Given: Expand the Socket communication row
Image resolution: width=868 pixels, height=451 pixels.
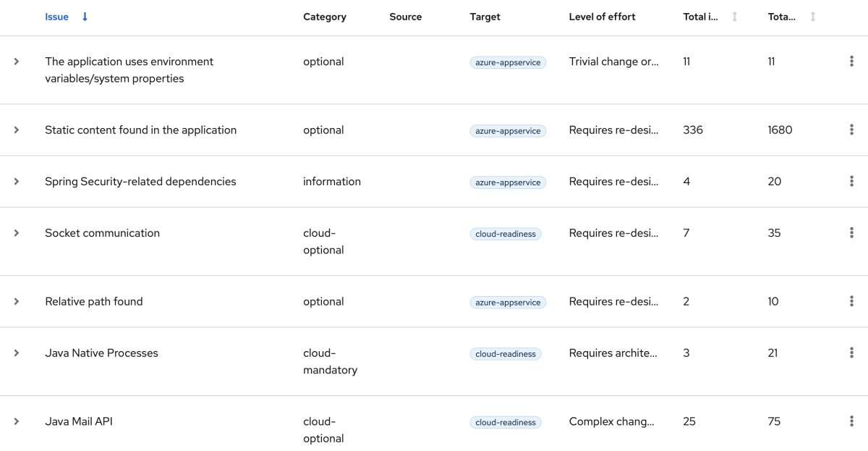Looking at the screenshot, I should click(x=17, y=233).
